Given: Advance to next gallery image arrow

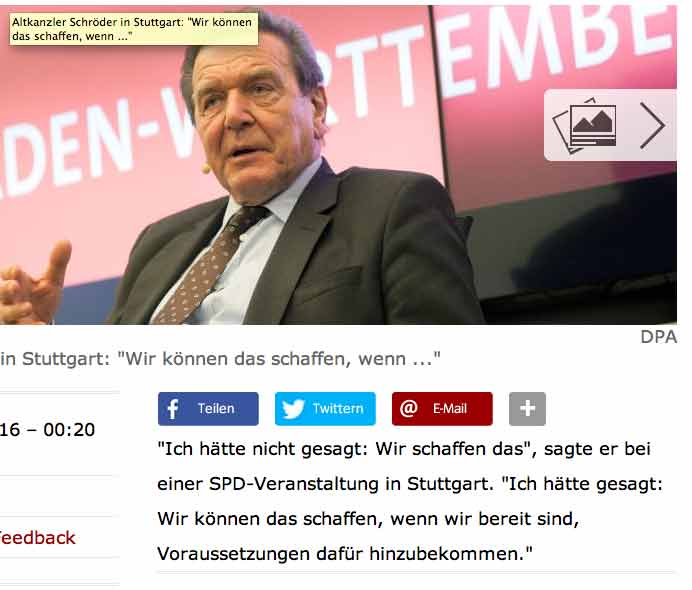Looking at the screenshot, I should (x=652, y=125).
